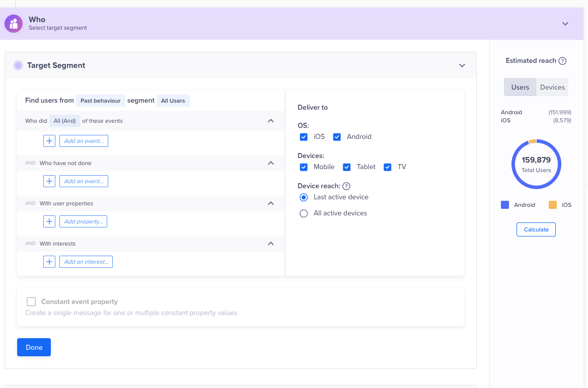Click the Target Segment purple circle icon
The image size is (588, 388).
[18, 65]
